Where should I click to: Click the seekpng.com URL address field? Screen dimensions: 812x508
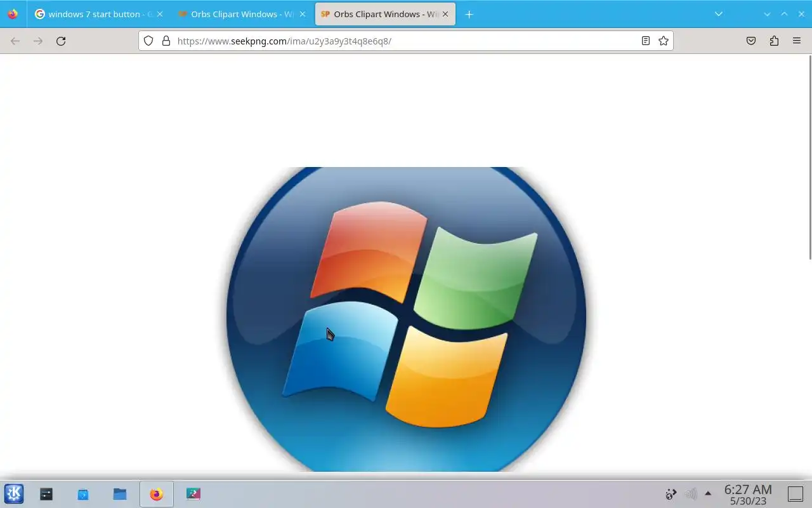click(406, 41)
